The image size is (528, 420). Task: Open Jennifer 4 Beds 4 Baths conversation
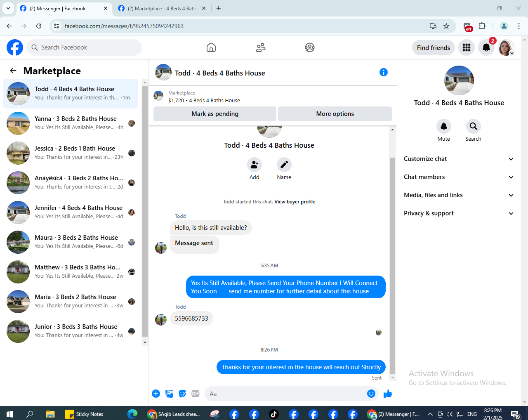(x=71, y=212)
